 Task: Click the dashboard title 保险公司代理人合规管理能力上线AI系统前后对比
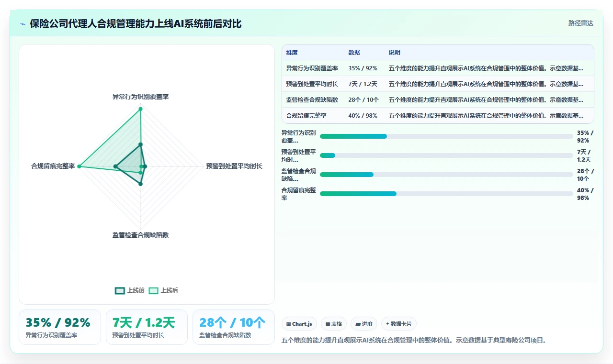coord(136,23)
